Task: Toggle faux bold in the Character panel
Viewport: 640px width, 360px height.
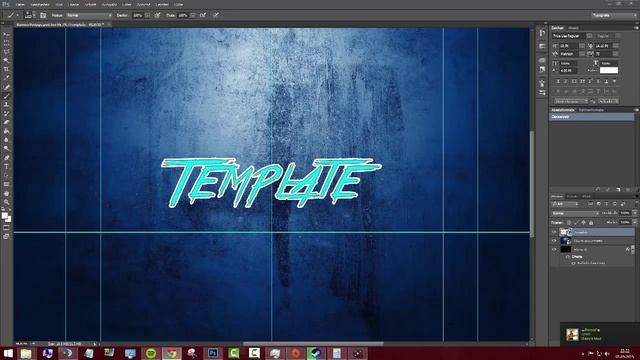Action: point(558,82)
